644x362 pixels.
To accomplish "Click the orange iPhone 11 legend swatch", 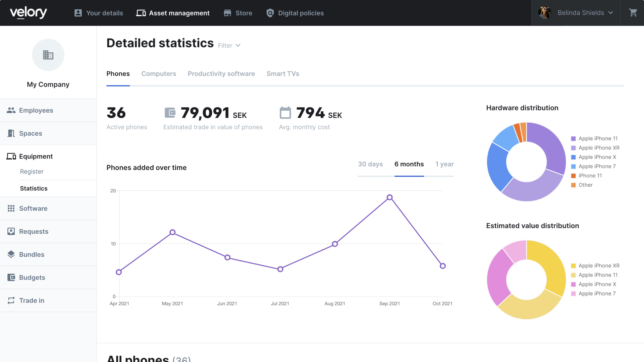I will [573, 176].
